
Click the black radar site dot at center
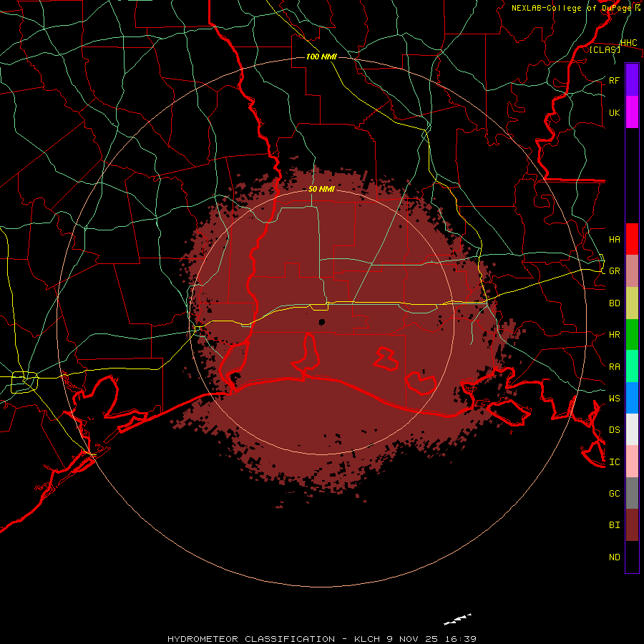[x=321, y=322]
